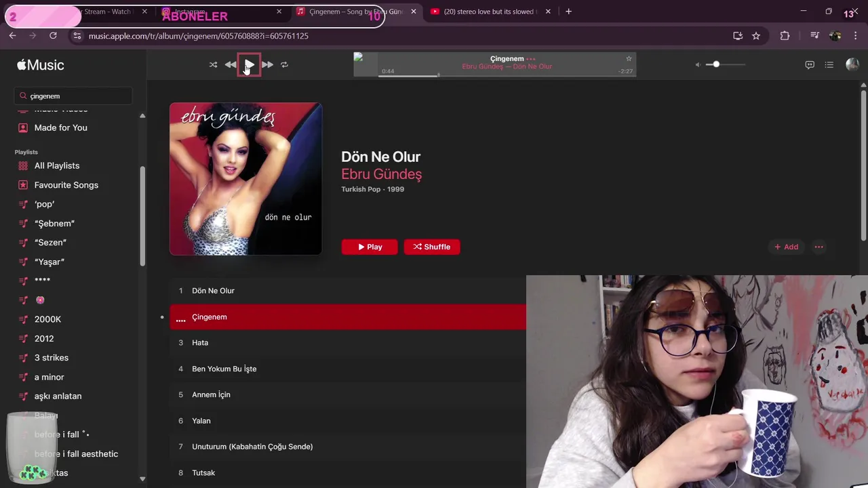Open the 'pop' playlist
This screenshot has width=868, height=488.
(45, 204)
